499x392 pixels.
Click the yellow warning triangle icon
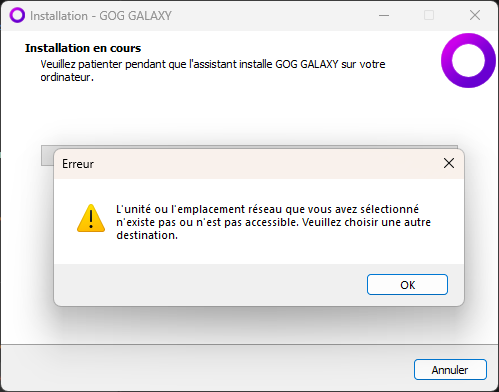[x=91, y=218]
